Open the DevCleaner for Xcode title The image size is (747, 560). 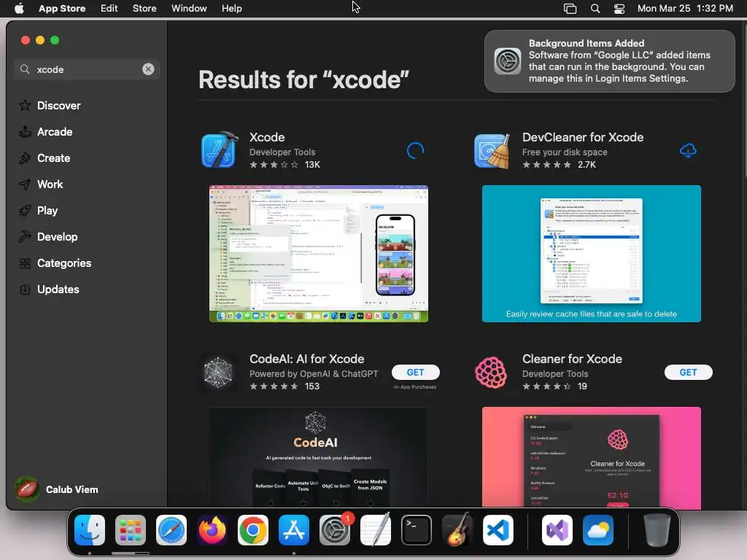tap(583, 137)
